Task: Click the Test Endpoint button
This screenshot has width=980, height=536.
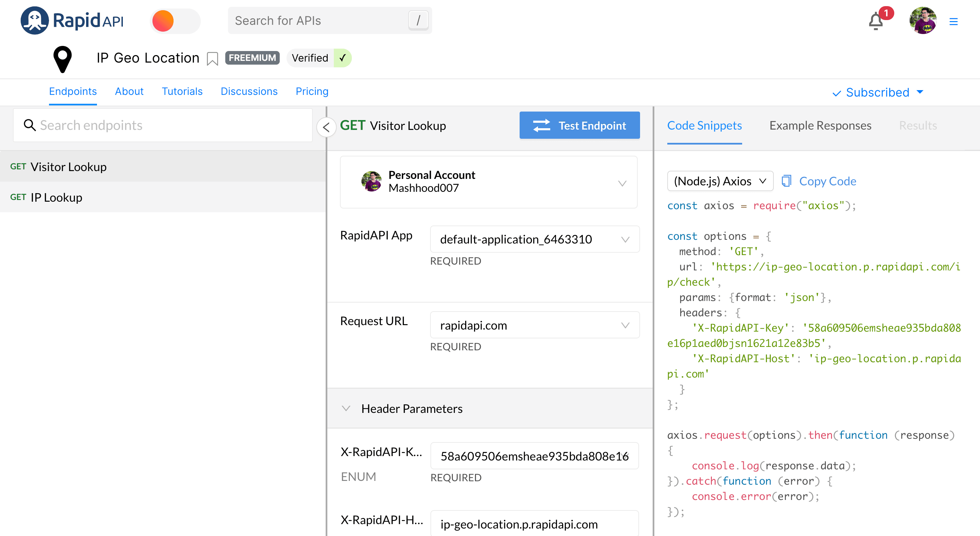Action: point(579,125)
